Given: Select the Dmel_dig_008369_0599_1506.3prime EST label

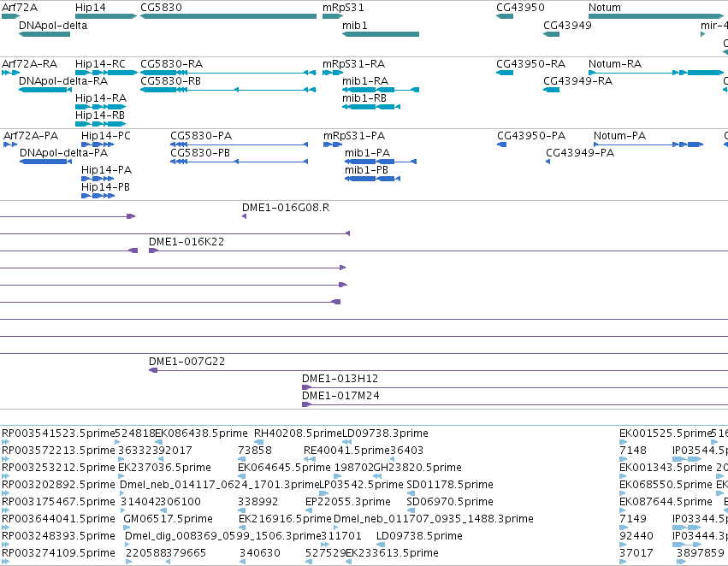Looking at the screenshot, I should coord(223,537).
